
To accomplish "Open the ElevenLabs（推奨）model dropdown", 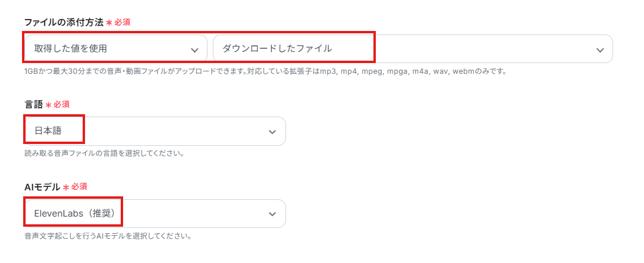I will tap(155, 214).
